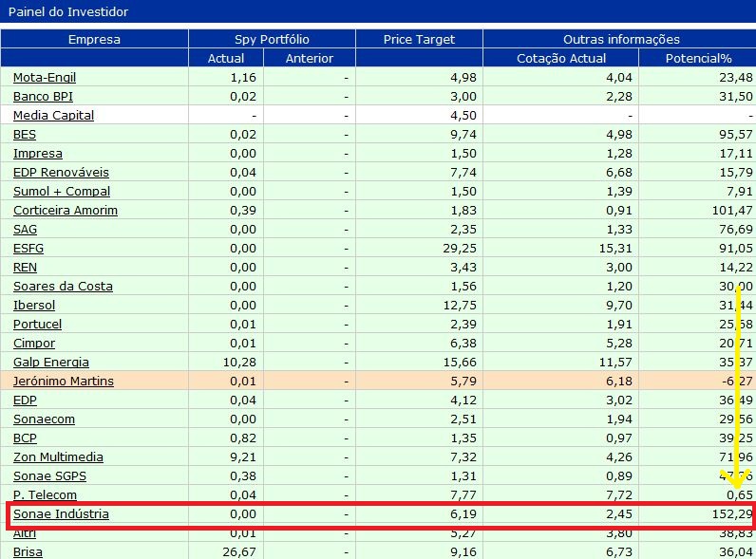
Task: Select Sonae Indústria potential value 152,29
Action: pyautogui.click(x=732, y=513)
